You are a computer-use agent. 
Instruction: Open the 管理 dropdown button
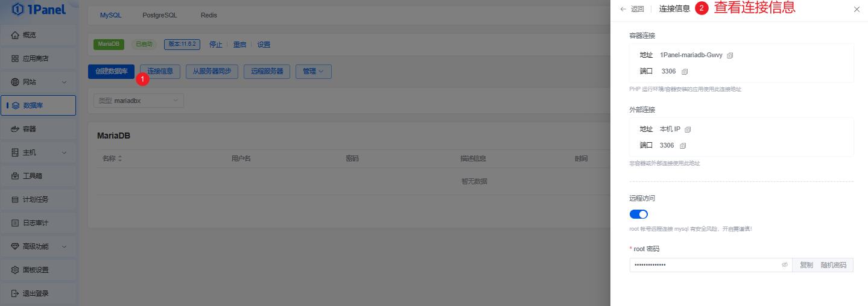coord(313,71)
